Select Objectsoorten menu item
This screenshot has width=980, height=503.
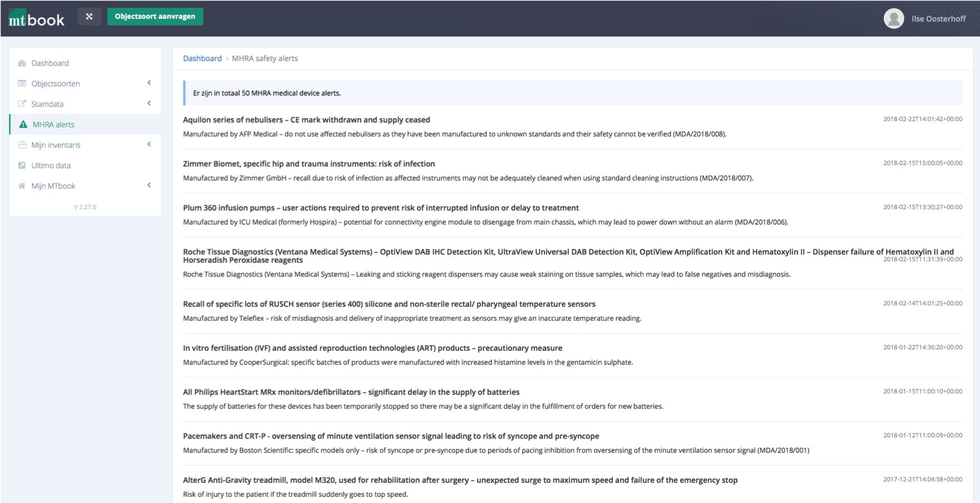pos(56,84)
